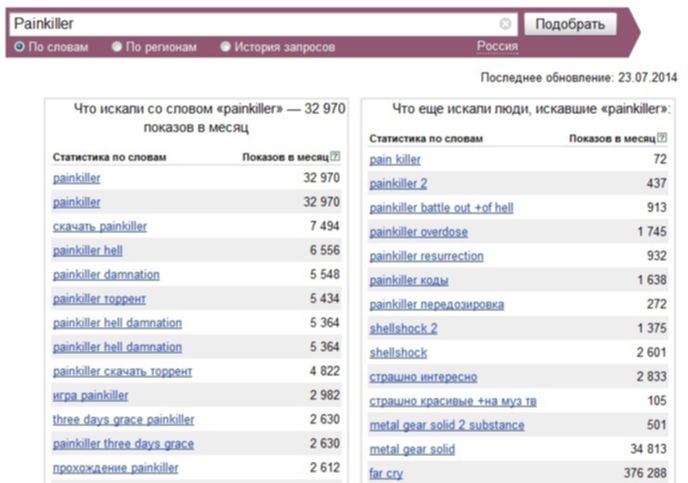This screenshot has width=688, height=483.
Task: Click the value 1 375 for shellshock 2
Action: [652, 328]
